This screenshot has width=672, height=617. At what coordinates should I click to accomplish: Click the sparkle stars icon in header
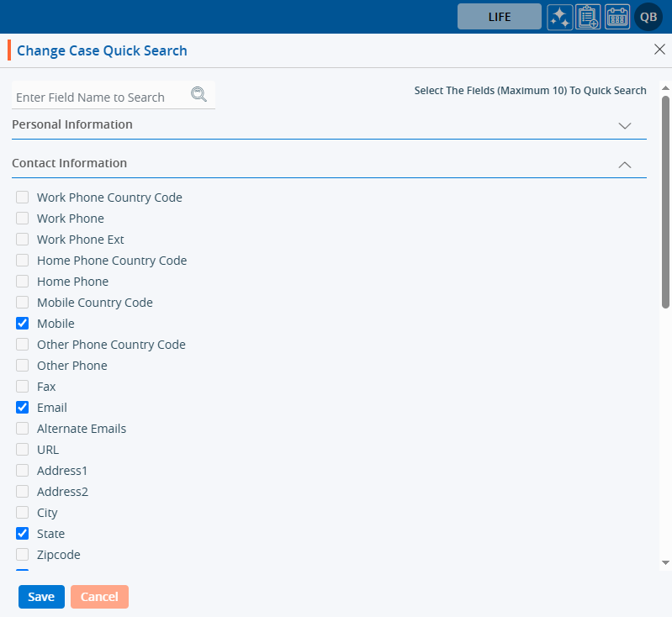560,17
